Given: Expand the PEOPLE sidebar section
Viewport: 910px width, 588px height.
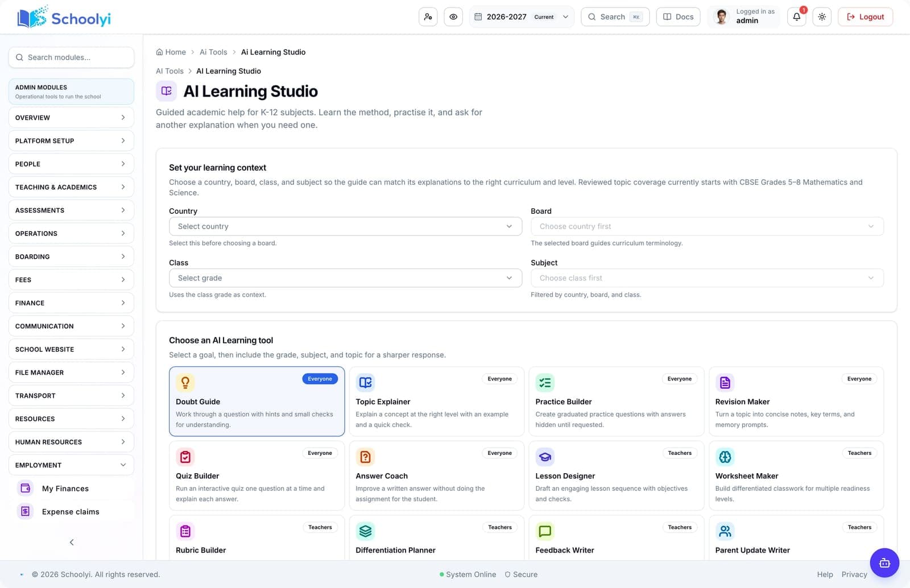Looking at the screenshot, I should [71, 164].
